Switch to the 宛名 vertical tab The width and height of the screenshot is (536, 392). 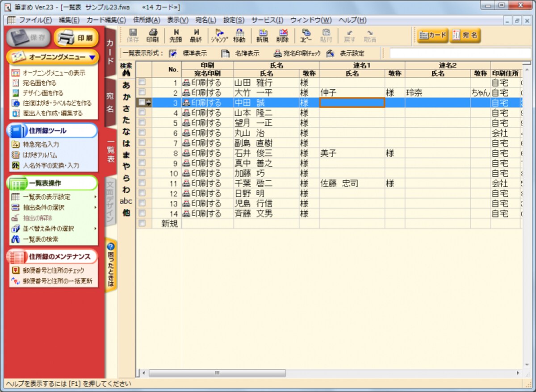[x=110, y=102]
